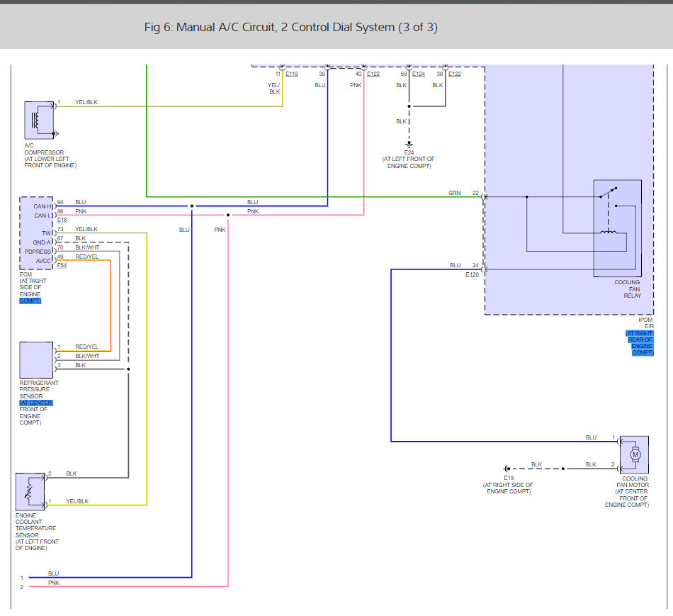Click the 'BLK/WHT' label at pressure sensor pin 2
Image resolution: width=673 pixels, height=616 pixels.
tap(87, 356)
